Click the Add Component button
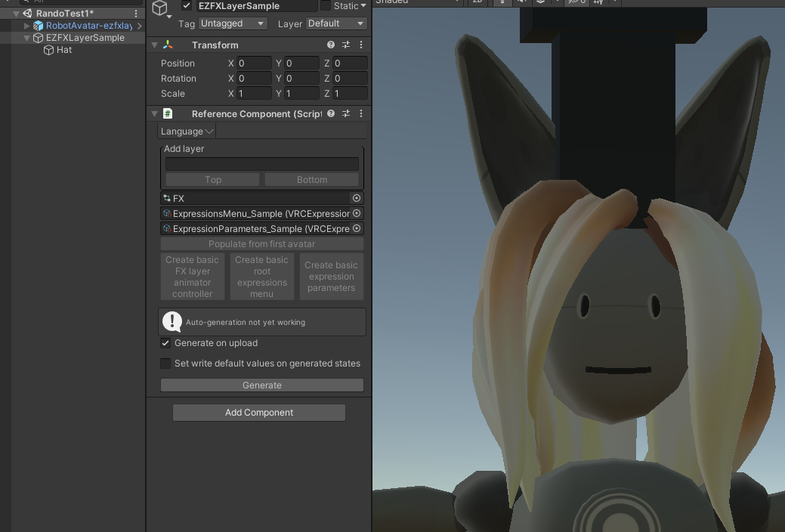Image resolution: width=785 pixels, height=532 pixels. 259,413
